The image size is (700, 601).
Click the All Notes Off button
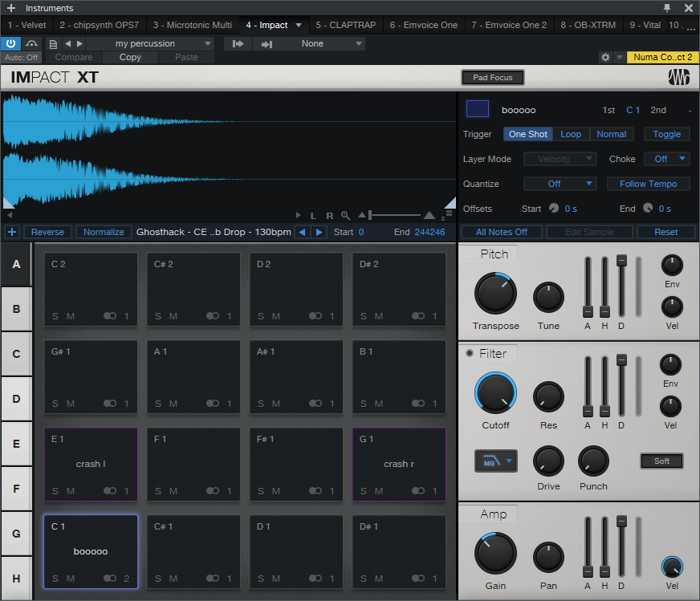point(501,232)
